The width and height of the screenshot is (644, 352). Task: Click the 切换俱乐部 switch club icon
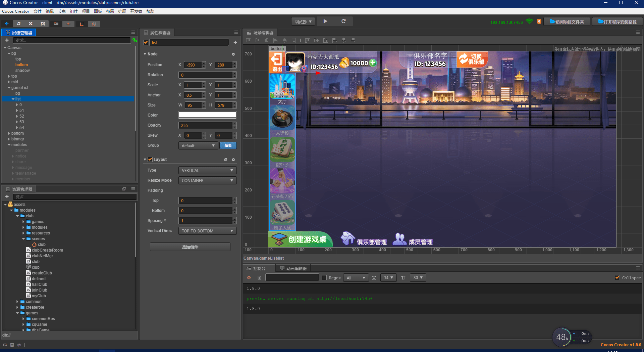[472, 59]
